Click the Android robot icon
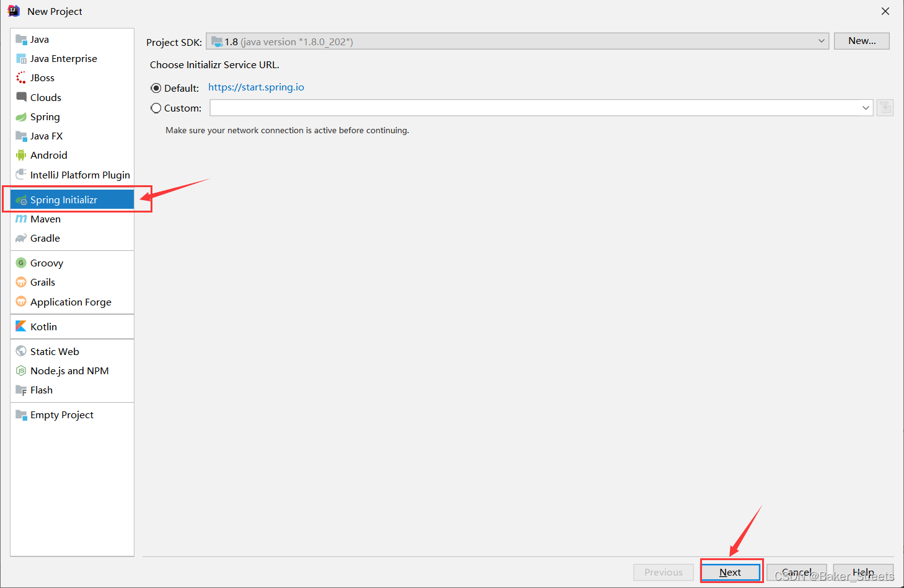This screenshot has width=904, height=588. coord(21,156)
